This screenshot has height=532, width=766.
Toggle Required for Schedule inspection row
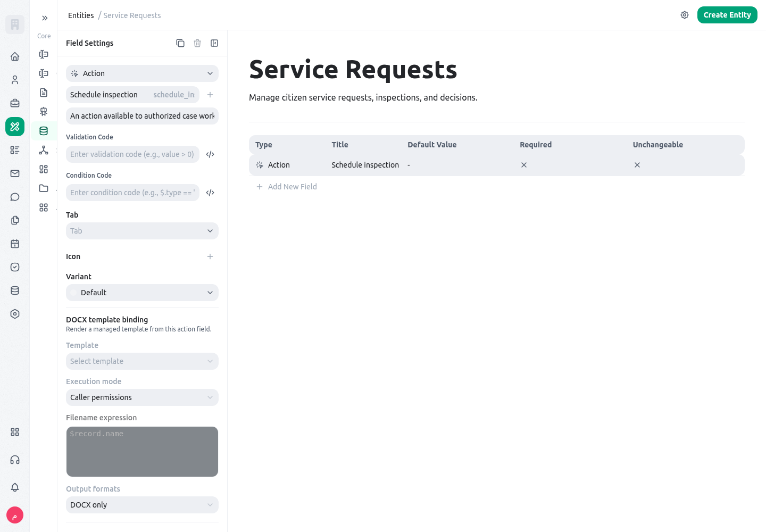[524, 165]
